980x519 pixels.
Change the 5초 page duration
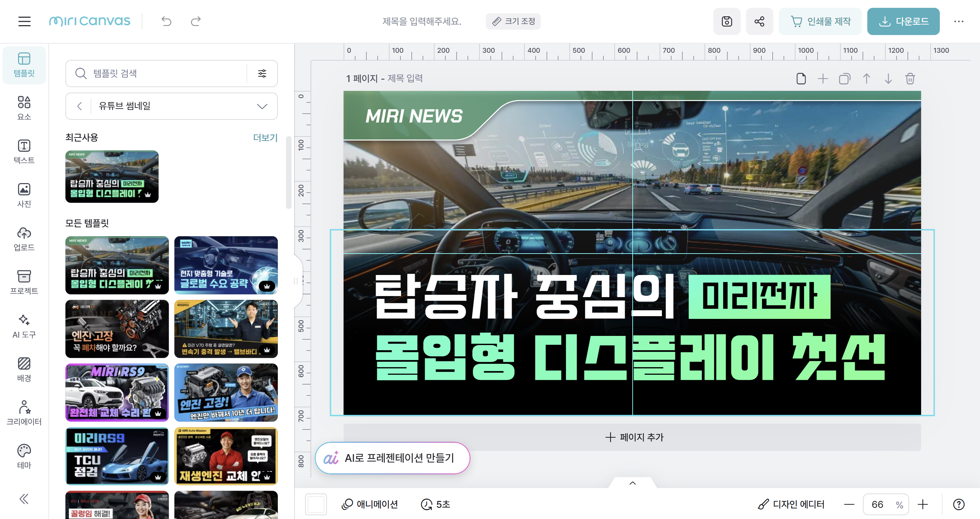tap(436, 505)
